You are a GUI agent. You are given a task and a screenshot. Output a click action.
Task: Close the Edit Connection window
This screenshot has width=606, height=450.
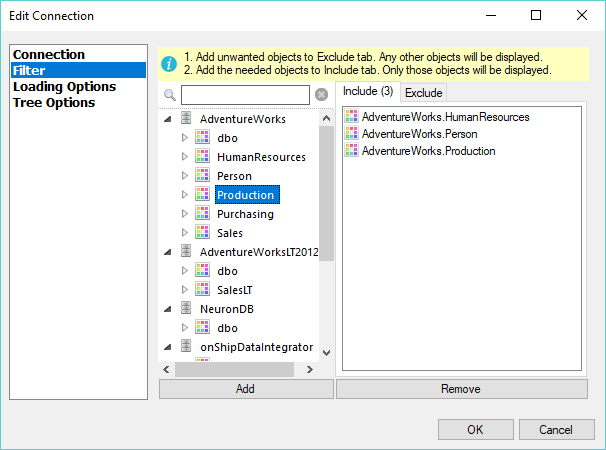582,15
